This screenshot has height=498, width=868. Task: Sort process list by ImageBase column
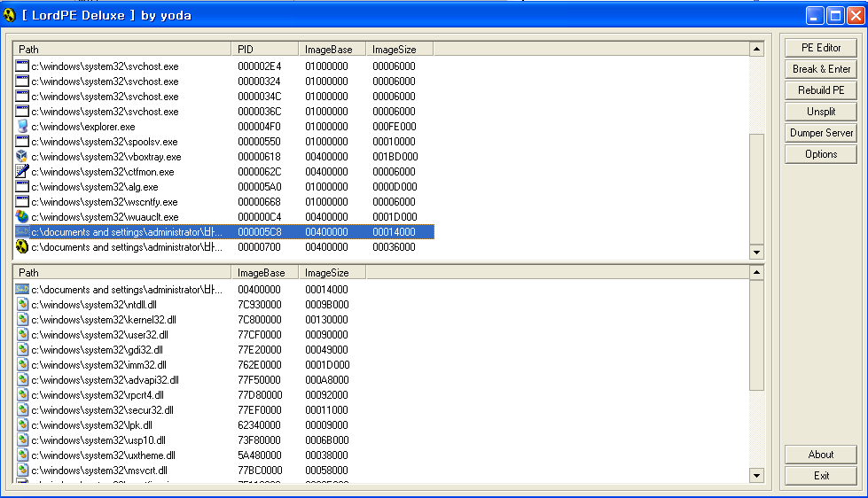click(332, 50)
